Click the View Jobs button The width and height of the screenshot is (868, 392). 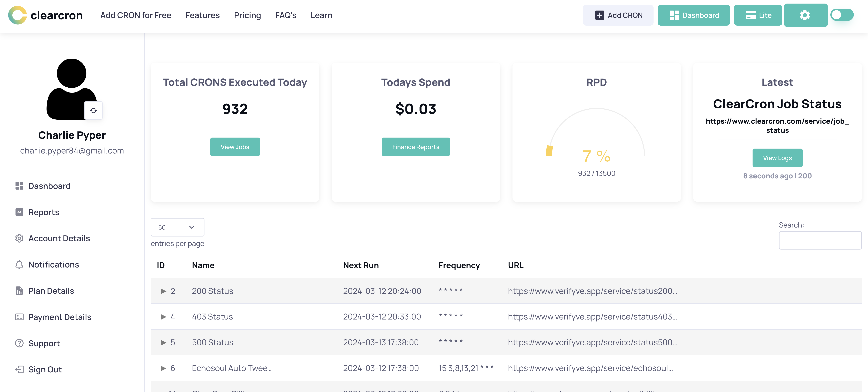235,147
